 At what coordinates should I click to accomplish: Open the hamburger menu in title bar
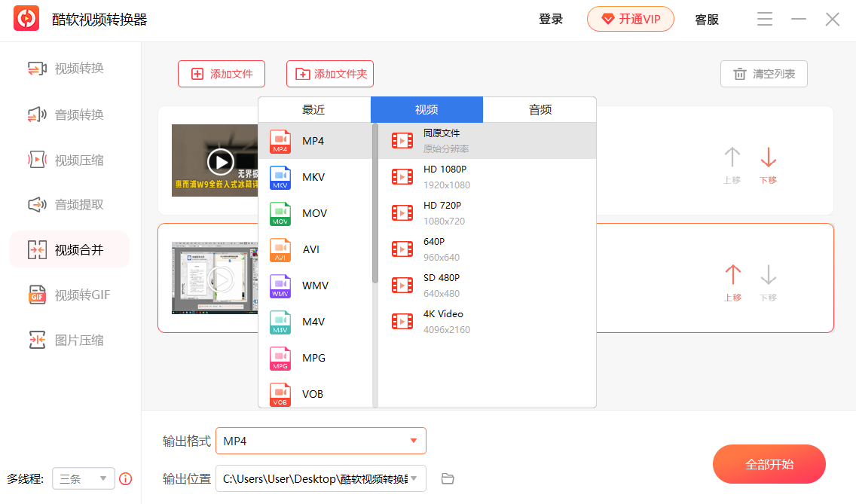click(x=765, y=20)
